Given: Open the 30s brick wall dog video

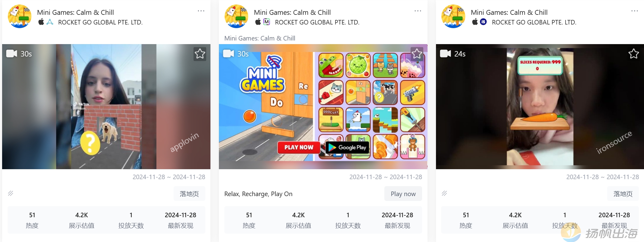Looking at the screenshot, I should [x=106, y=107].
